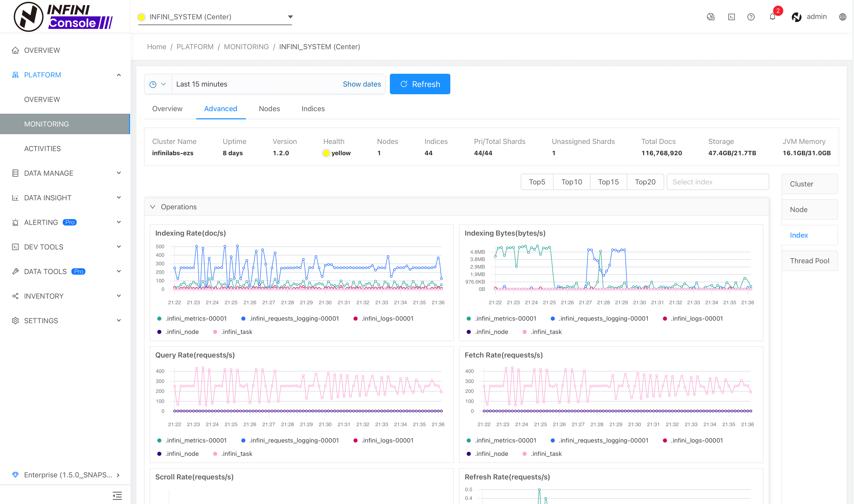Collapse the Operations section

[152, 207]
